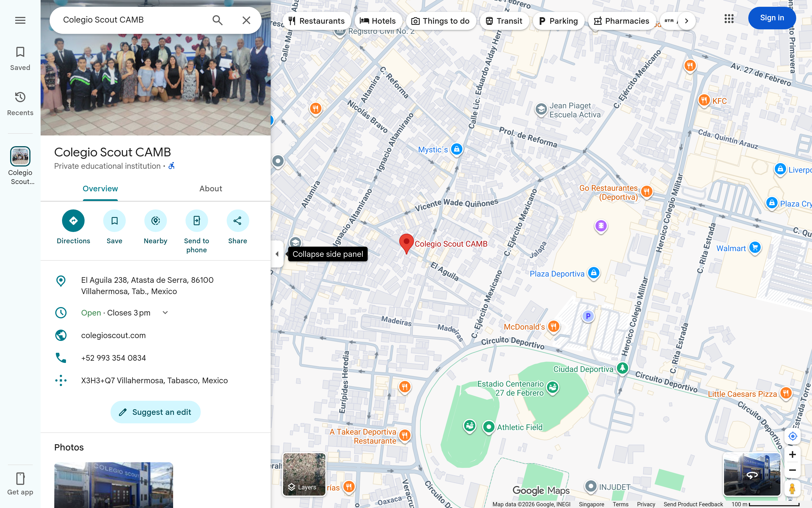Filter map by Restaurants

click(x=316, y=21)
